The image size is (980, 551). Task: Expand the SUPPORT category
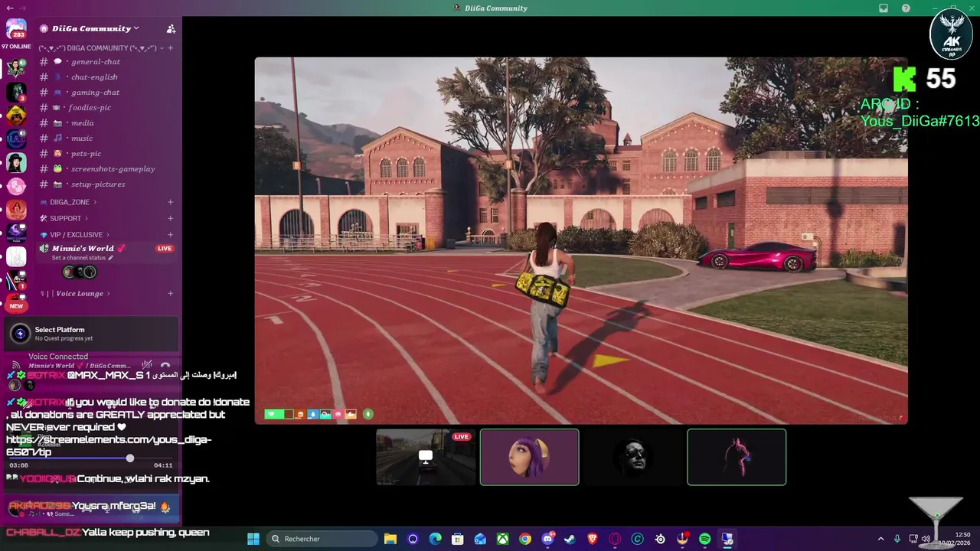pos(65,219)
